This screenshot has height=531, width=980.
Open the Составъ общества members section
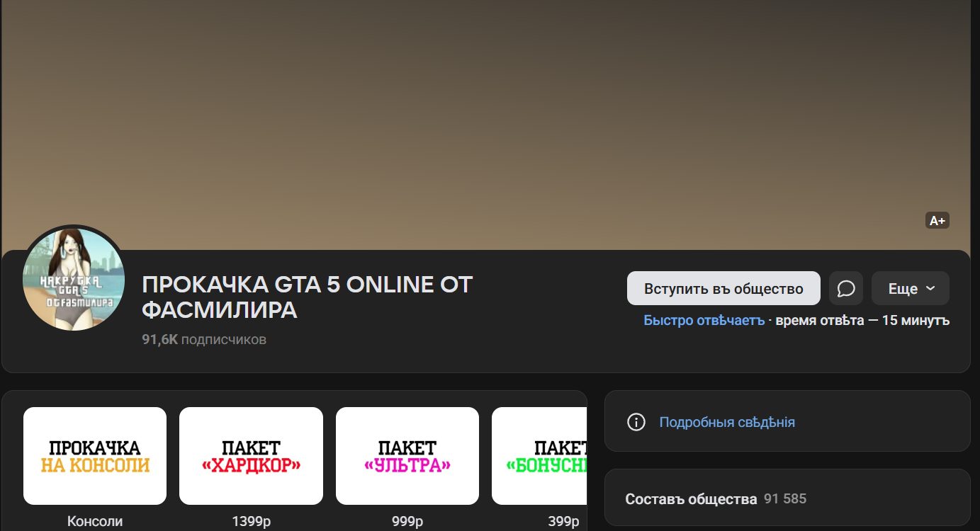(x=787, y=498)
